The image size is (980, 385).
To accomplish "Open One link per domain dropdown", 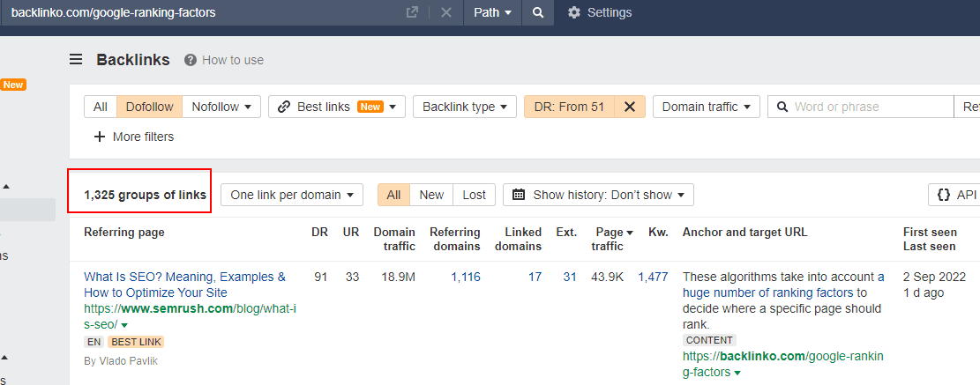I will (x=292, y=195).
